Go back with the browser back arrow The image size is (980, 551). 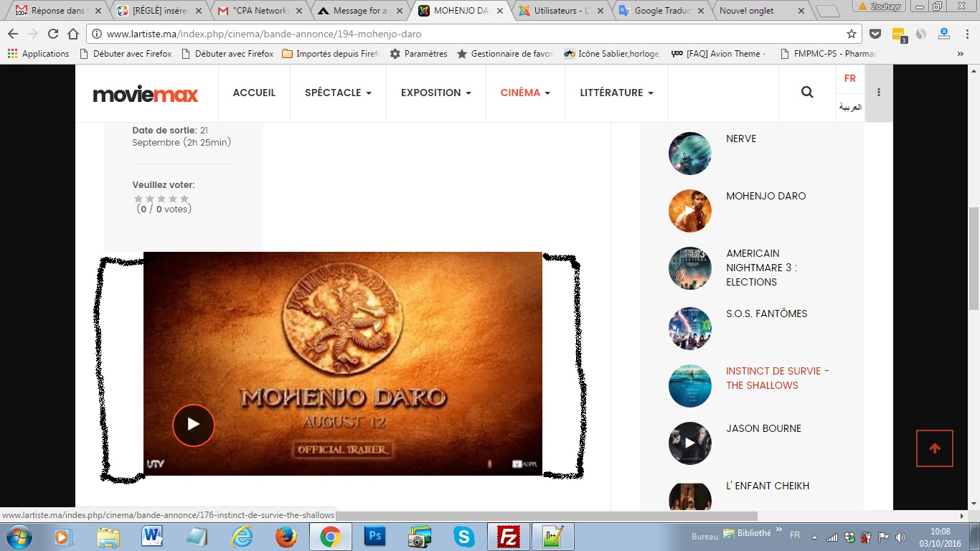pos(13,34)
